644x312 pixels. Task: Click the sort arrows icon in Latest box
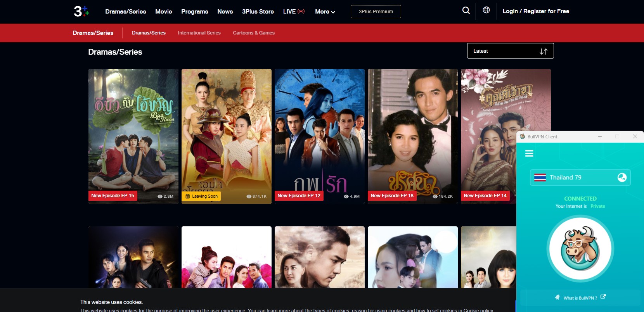pos(543,51)
